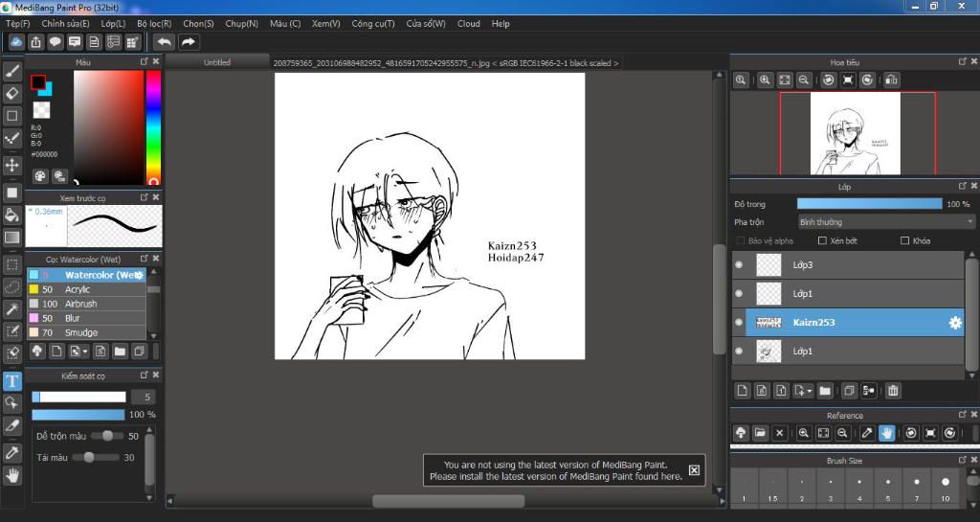
Task: Select the Gradient tool
Action: [x=11, y=237]
